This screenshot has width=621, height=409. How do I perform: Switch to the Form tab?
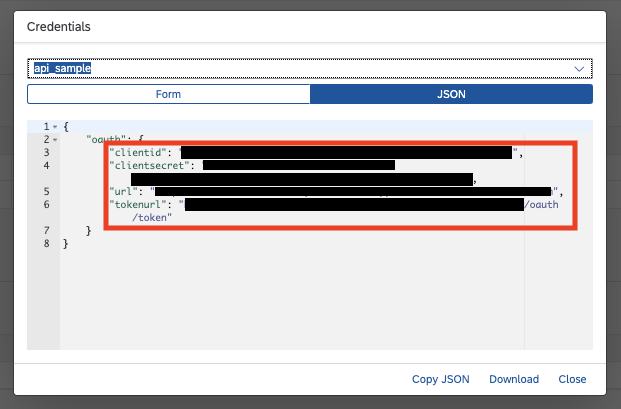pos(168,94)
